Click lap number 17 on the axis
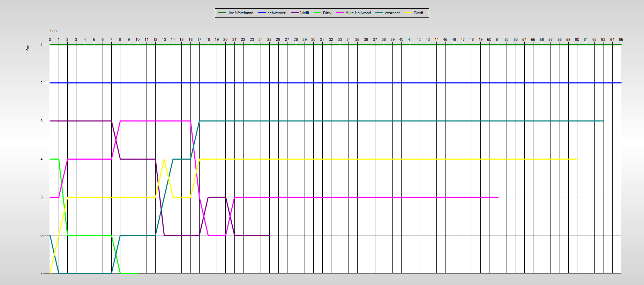The height and width of the screenshot is (285, 644). 199,39
